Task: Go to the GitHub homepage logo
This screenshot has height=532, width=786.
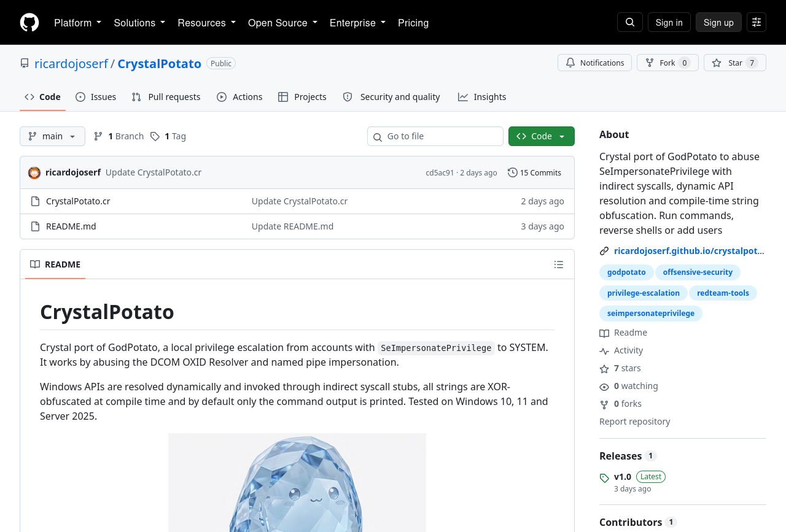Action: (x=29, y=23)
